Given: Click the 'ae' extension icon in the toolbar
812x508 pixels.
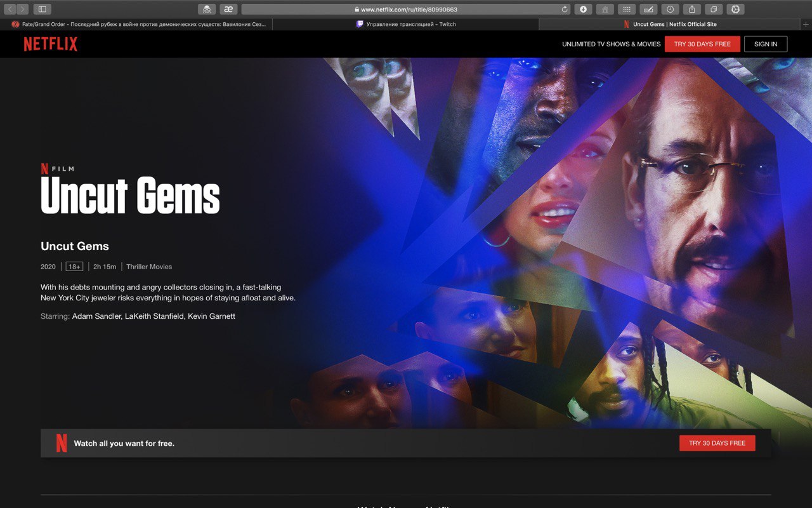Looking at the screenshot, I should point(228,9).
